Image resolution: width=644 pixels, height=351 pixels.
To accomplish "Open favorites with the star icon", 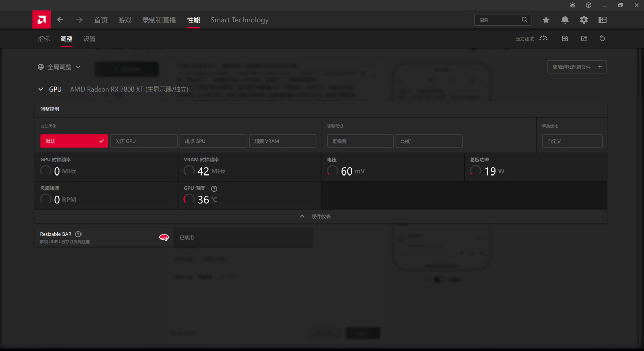I will (546, 20).
